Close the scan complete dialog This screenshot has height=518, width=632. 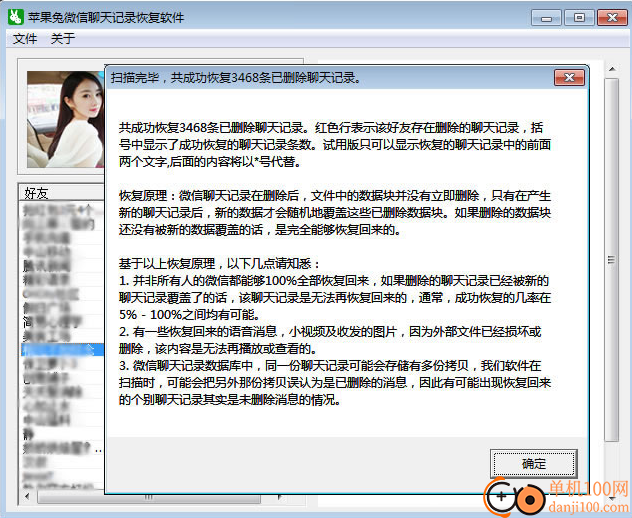(569, 77)
